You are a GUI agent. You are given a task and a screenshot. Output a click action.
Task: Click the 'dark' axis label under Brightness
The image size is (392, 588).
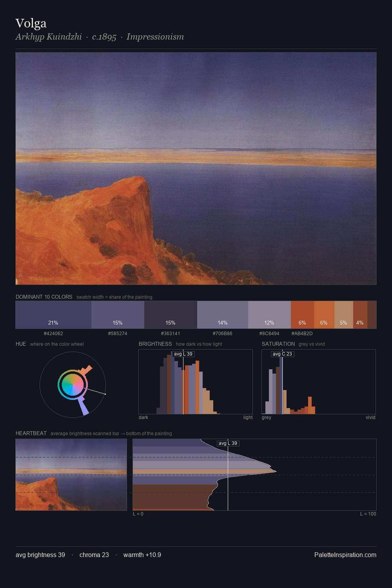click(143, 417)
